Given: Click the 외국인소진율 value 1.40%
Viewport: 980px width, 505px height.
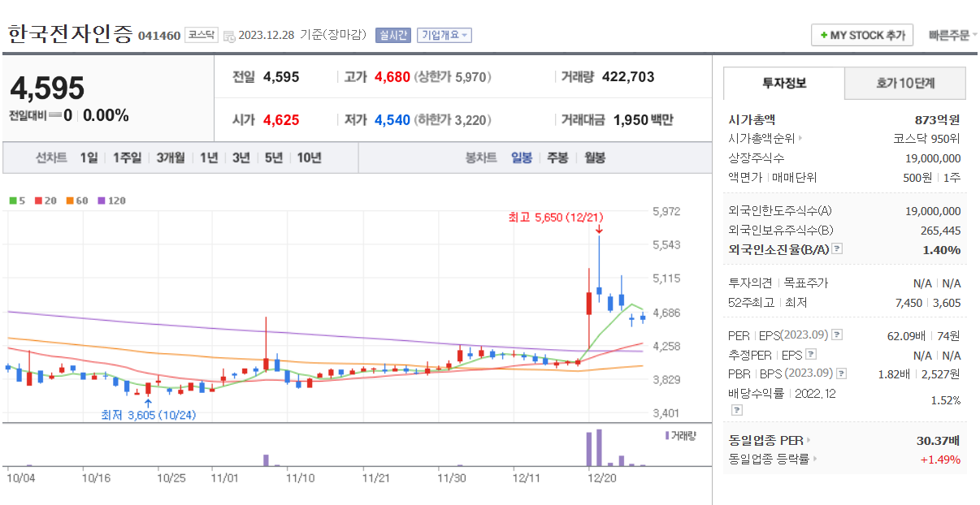Looking at the screenshot, I should (x=943, y=249).
